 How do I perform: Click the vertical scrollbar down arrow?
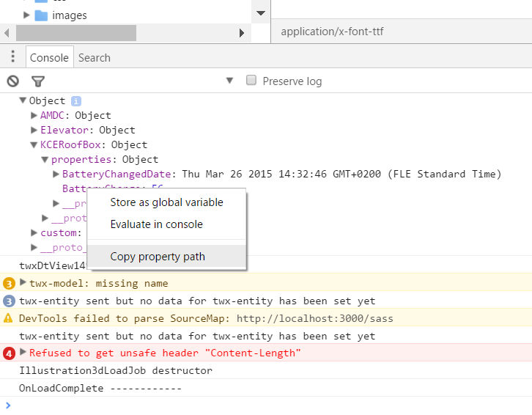pos(261,13)
